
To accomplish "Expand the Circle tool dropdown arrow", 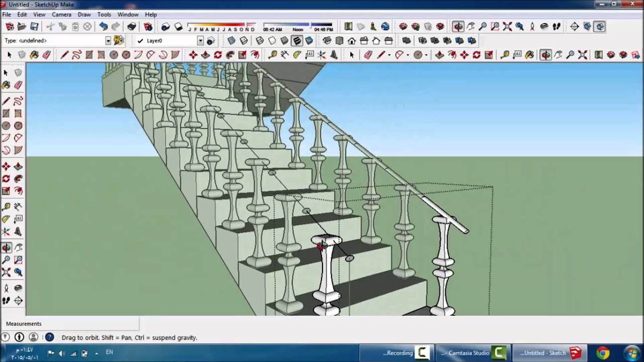I will pyautogui.click(x=426, y=55).
